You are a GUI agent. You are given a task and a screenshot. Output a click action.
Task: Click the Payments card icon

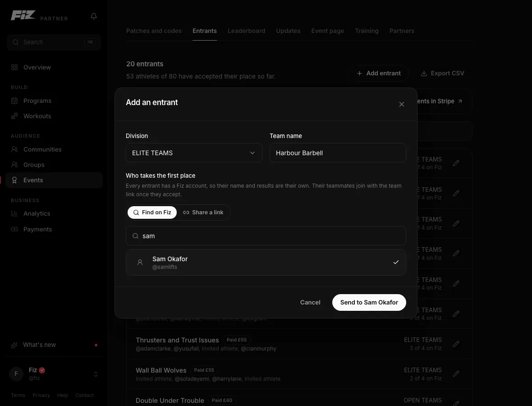tap(14, 229)
